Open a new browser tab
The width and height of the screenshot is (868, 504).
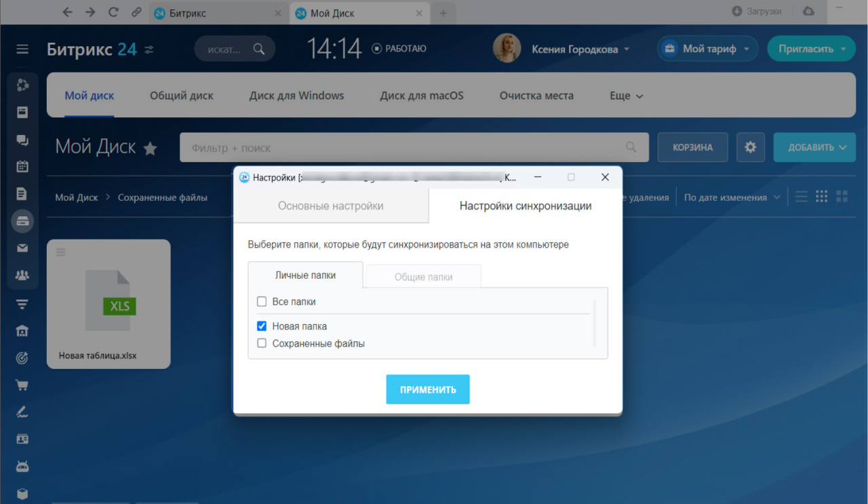click(443, 13)
